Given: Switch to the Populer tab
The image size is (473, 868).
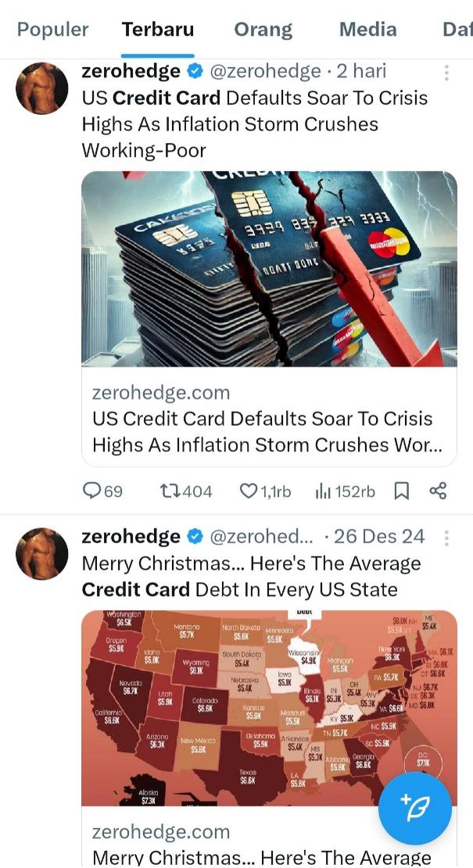Looking at the screenshot, I should pos(52,30).
